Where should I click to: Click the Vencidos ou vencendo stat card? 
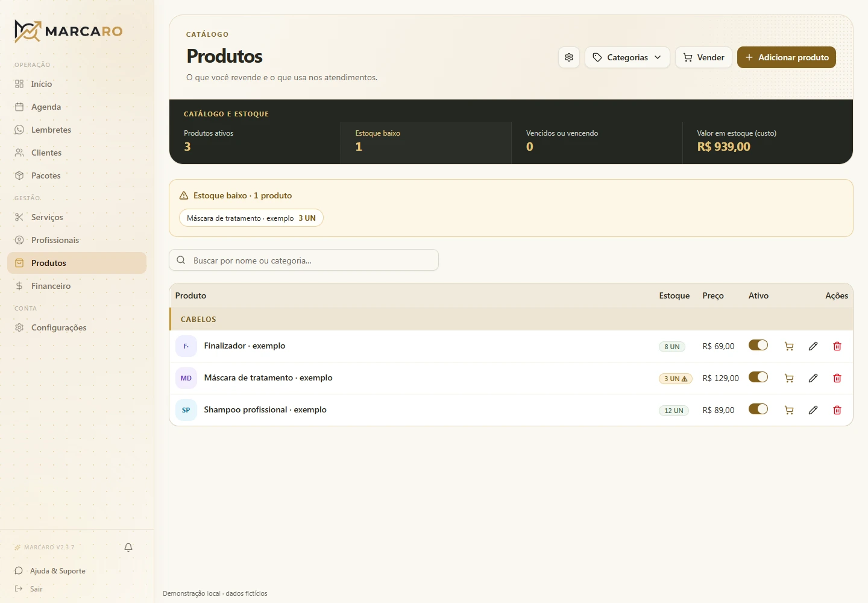597,142
